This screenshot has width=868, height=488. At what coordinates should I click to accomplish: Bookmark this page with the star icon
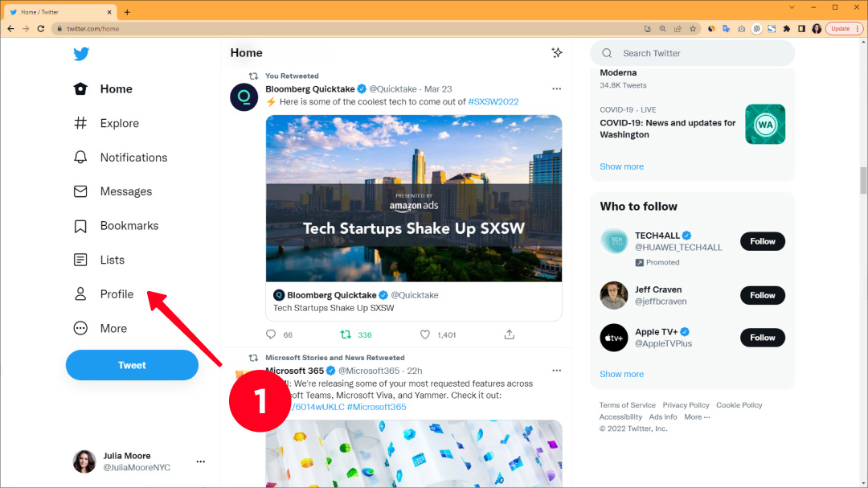(693, 29)
